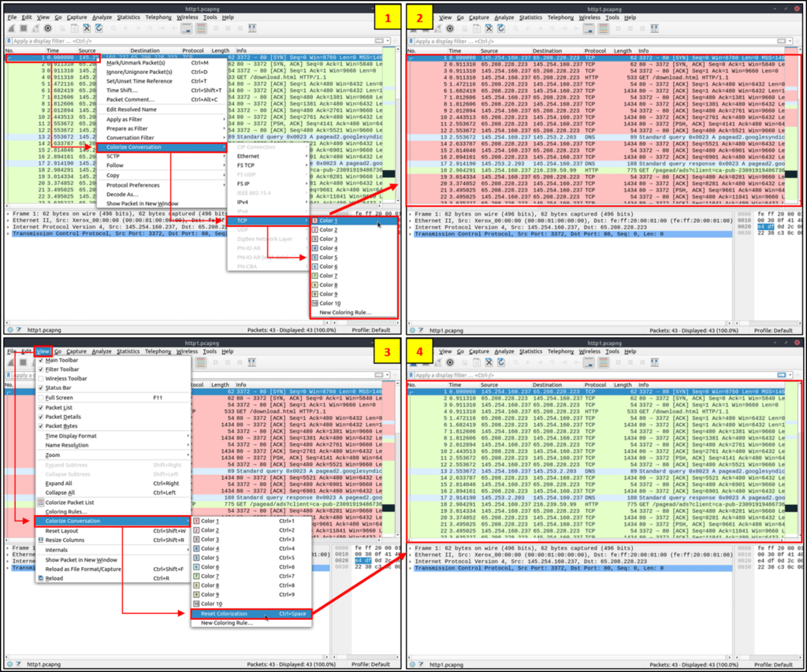Viewport: 807px width, 672px height.
Task: Enable the Wireless Toolbar checkbox
Action: pyautogui.click(x=41, y=379)
